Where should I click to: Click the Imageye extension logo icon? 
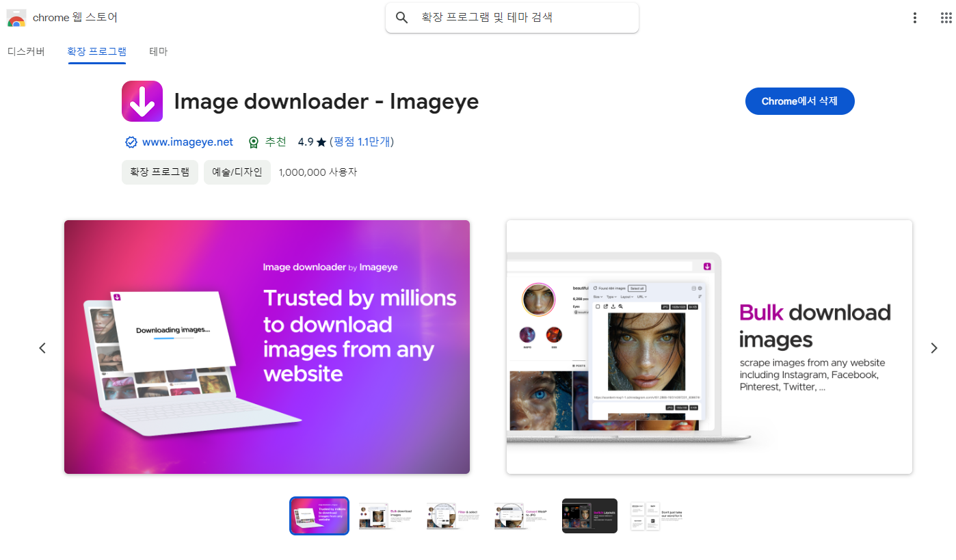(x=142, y=101)
